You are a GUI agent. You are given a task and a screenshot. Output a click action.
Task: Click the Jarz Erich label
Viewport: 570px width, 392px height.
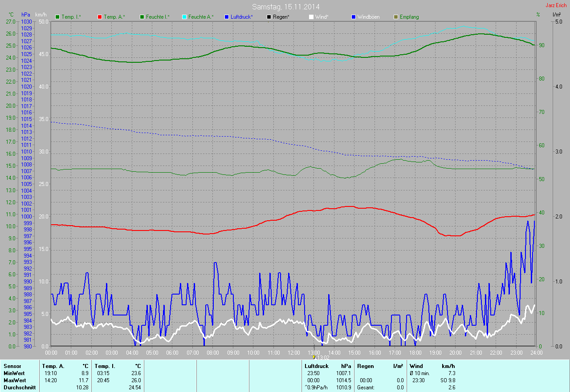556,5
